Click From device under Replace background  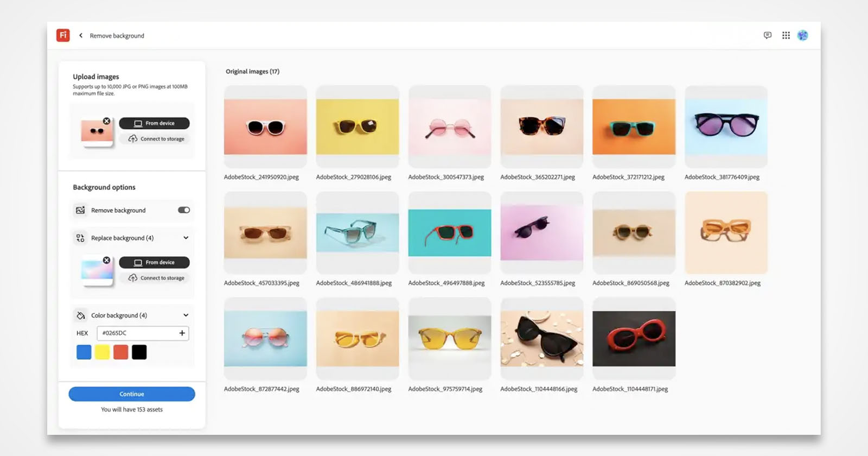[x=154, y=263]
